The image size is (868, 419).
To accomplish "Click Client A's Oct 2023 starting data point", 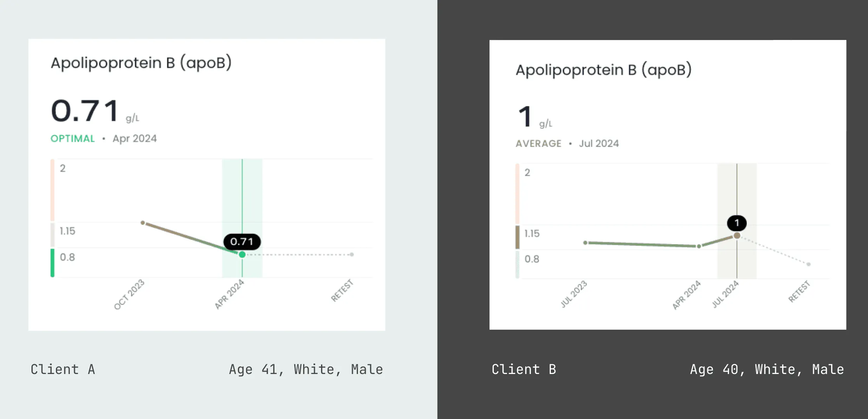I will click(143, 223).
